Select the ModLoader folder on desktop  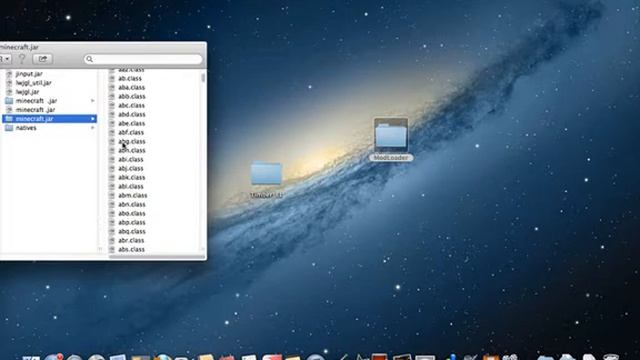coord(391,140)
